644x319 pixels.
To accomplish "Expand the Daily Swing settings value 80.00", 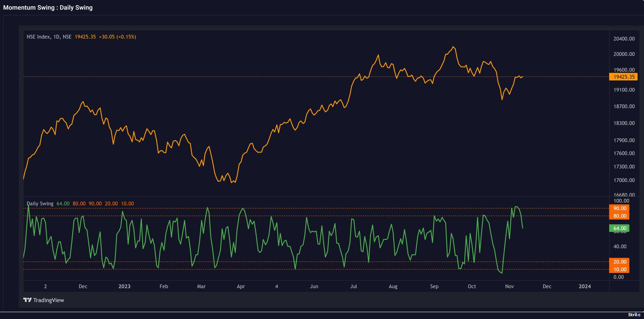I will pos(80,203).
